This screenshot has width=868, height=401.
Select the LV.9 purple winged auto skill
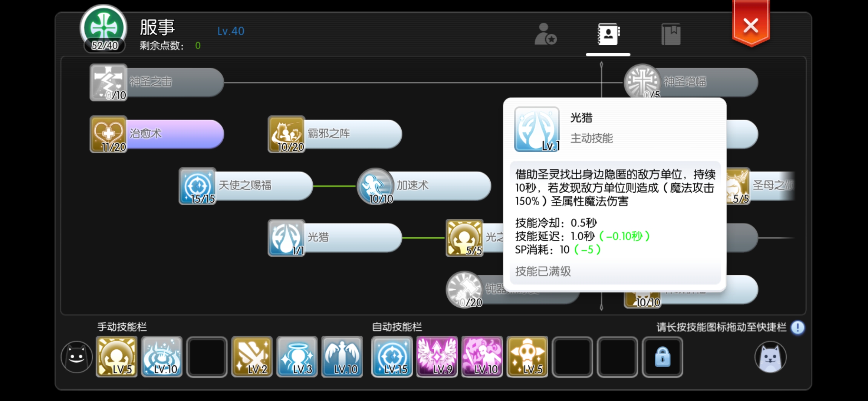[437, 357]
